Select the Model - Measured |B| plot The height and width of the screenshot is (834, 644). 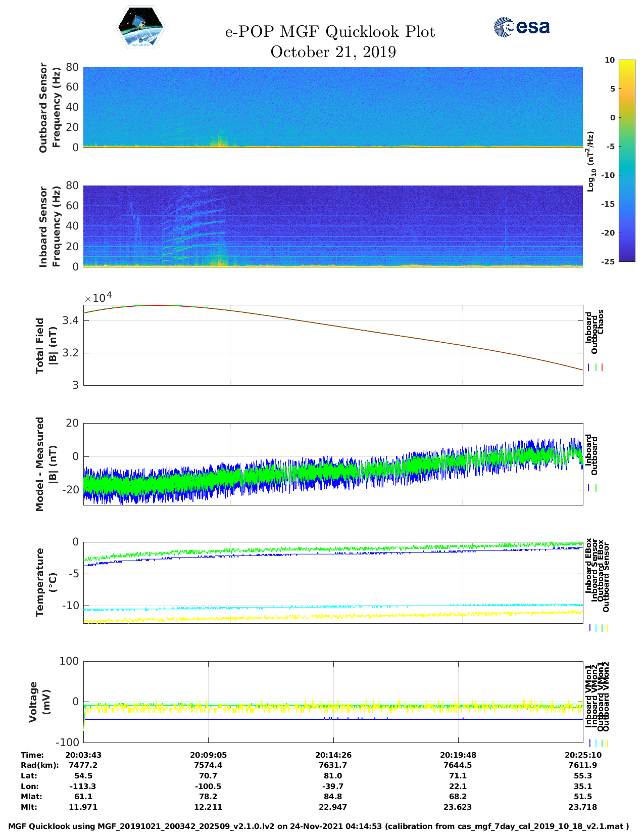click(x=333, y=464)
